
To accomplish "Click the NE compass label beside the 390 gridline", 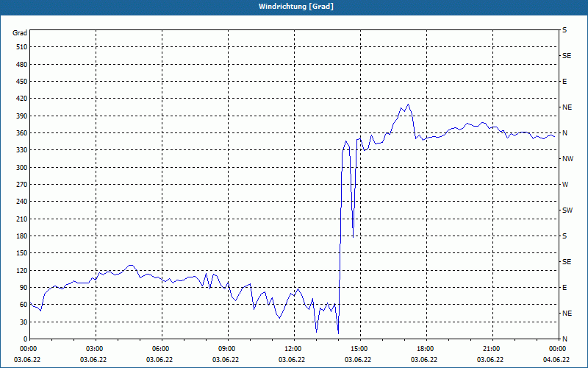I will pyautogui.click(x=567, y=107).
